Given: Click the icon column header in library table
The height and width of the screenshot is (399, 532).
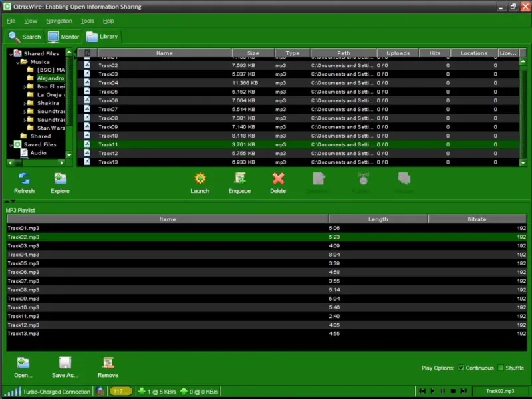Looking at the screenshot, I should [88, 53].
